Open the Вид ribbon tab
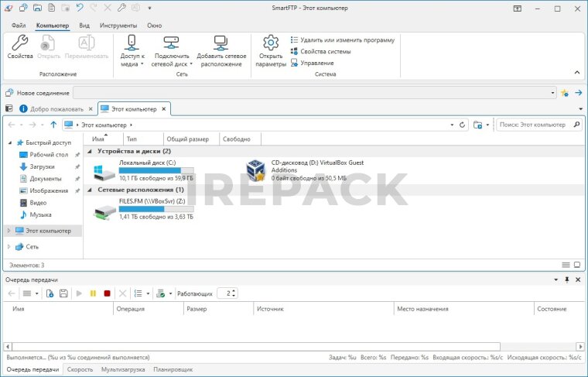The image size is (588, 377). tap(84, 26)
